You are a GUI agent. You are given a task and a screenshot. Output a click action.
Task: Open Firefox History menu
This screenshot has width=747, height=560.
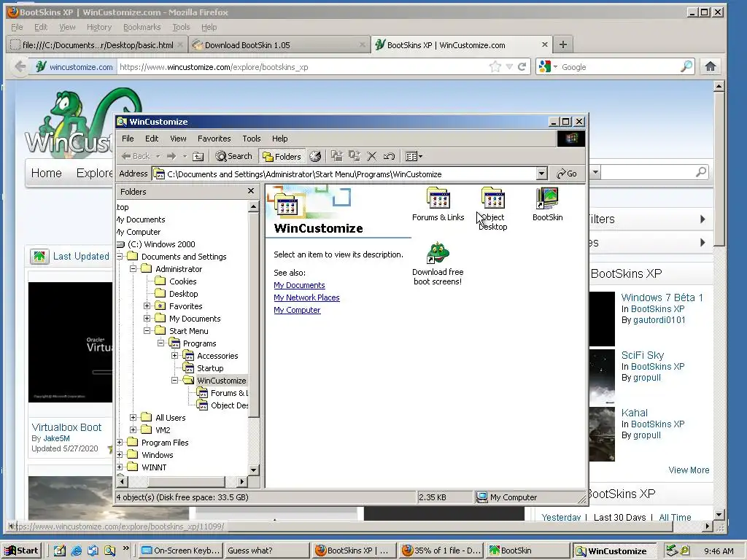coord(98,27)
